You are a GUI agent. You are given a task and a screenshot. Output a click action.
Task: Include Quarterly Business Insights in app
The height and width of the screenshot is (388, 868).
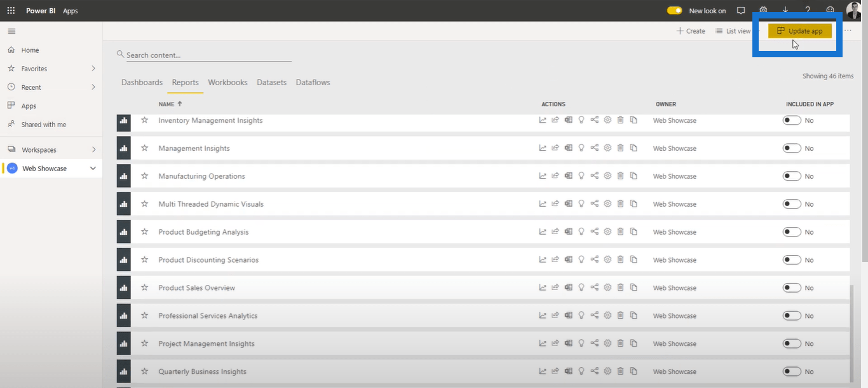[x=792, y=371]
